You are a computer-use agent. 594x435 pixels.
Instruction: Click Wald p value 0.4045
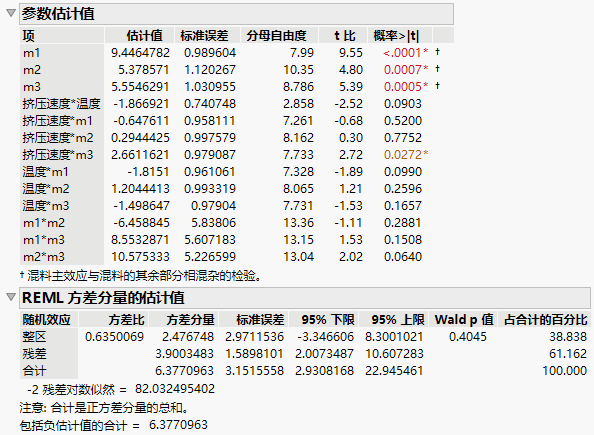467,337
